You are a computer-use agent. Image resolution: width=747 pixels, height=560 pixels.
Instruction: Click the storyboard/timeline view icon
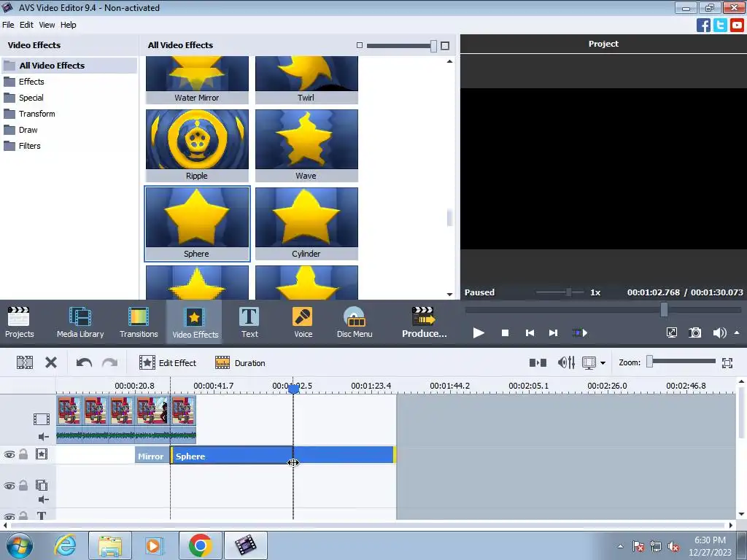[x=538, y=363]
